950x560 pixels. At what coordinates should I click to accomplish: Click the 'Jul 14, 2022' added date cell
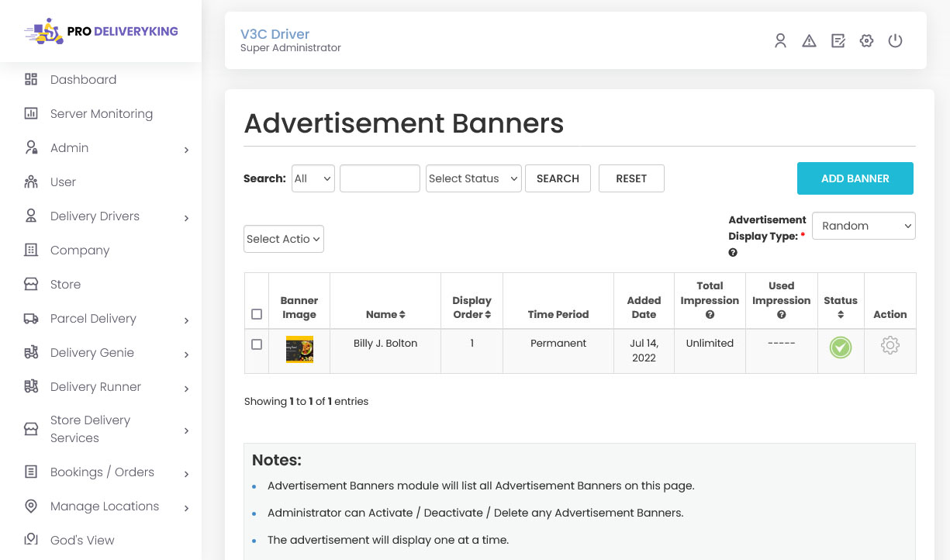pyautogui.click(x=644, y=351)
